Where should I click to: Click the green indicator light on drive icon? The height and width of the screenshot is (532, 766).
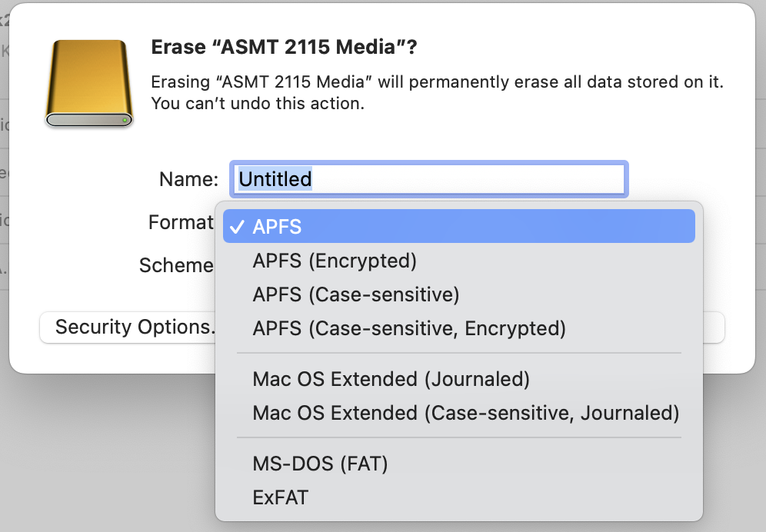point(125,120)
